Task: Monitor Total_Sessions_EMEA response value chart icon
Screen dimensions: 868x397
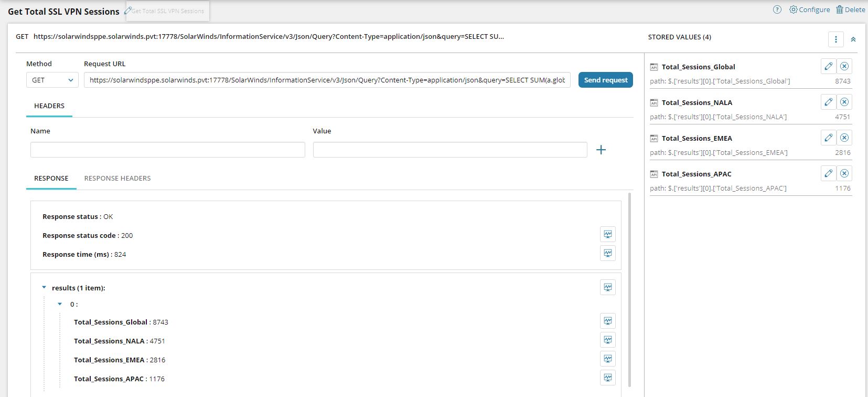Action: pyautogui.click(x=608, y=359)
